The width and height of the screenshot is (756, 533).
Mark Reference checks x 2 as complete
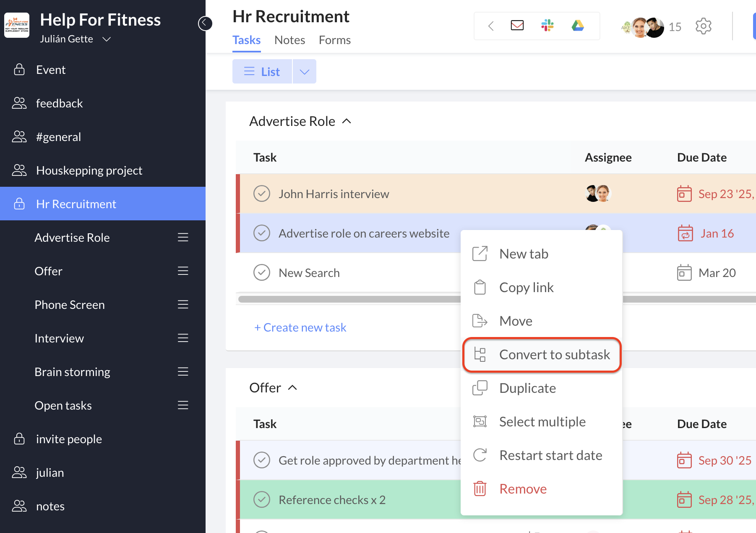pyautogui.click(x=262, y=500)
